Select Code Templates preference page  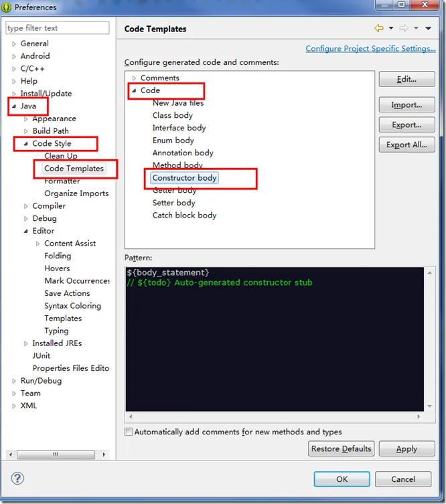click(74, 169)
